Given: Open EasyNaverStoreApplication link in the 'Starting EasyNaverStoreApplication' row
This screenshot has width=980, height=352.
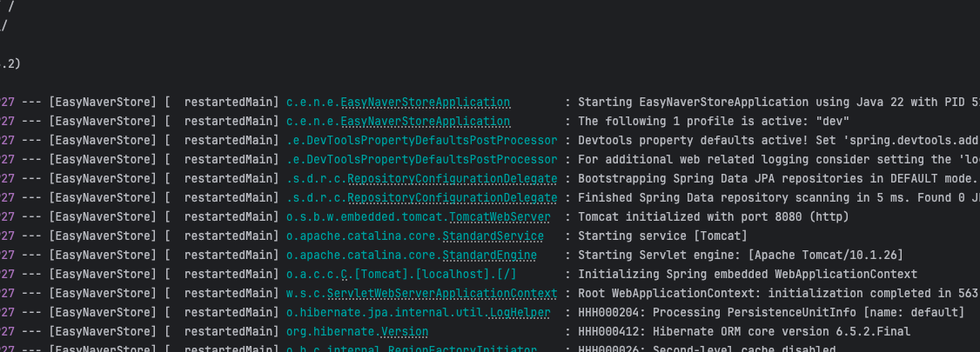Looking at the screenshot, I should pyautogui.click(x=425, y=103).
